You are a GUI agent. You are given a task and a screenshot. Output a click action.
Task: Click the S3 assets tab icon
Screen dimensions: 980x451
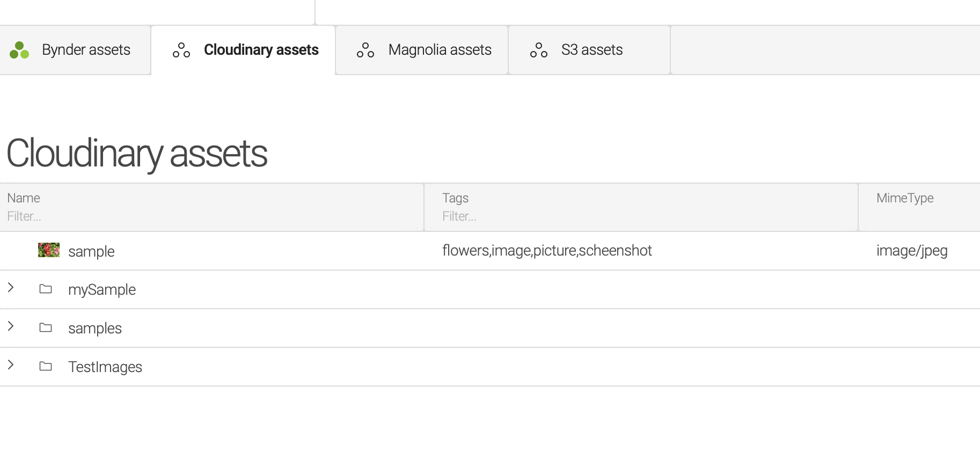point(539,50)
